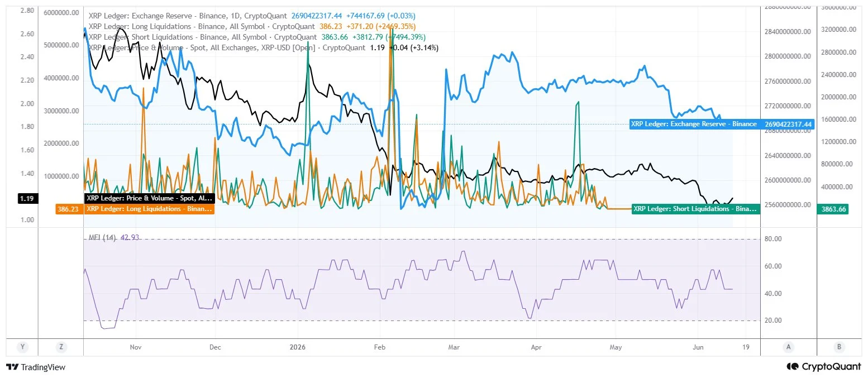Click the Jun label on time axis

(x=699, y=347)
